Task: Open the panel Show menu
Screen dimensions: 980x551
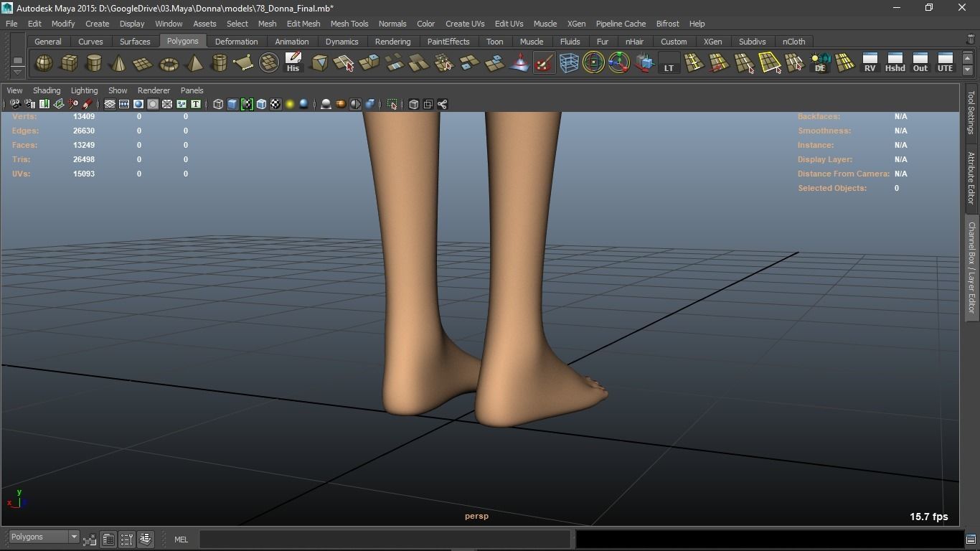Action: click(118, 90)
